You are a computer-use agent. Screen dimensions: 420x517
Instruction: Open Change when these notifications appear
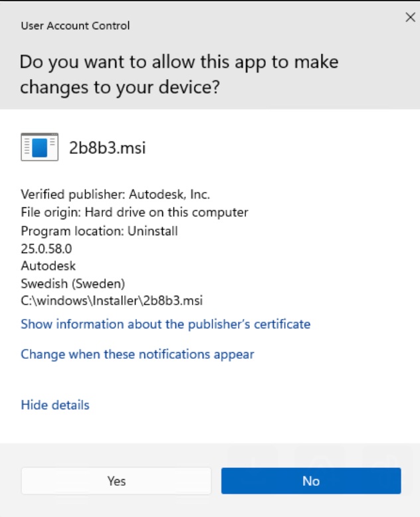tap(138, 354)
